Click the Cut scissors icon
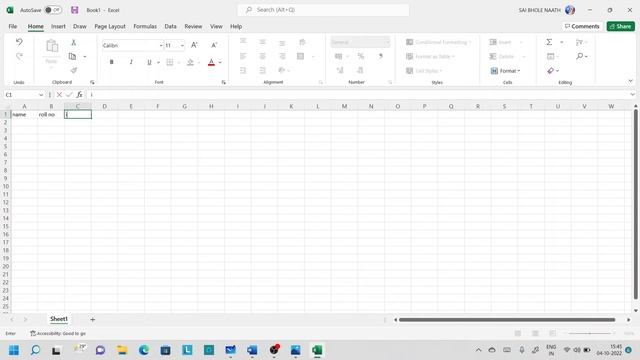The image size is (640, 360). [x=73, y=42]
